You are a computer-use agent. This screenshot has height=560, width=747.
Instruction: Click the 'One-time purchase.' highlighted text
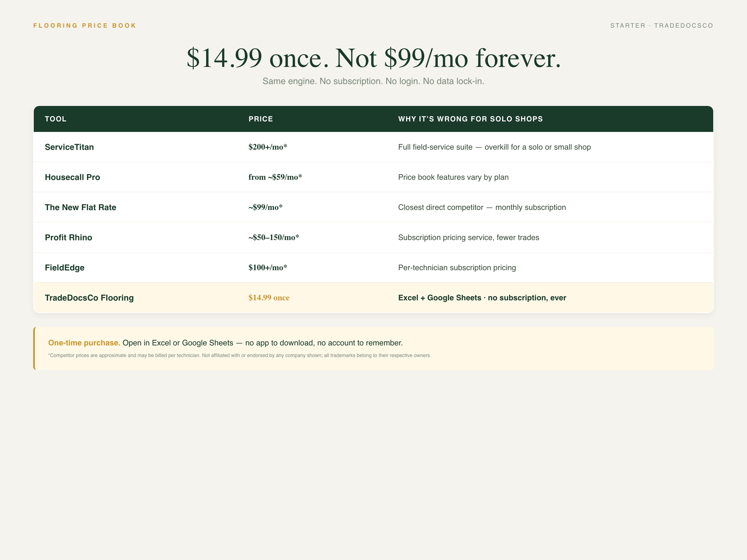tap(84, 343)
